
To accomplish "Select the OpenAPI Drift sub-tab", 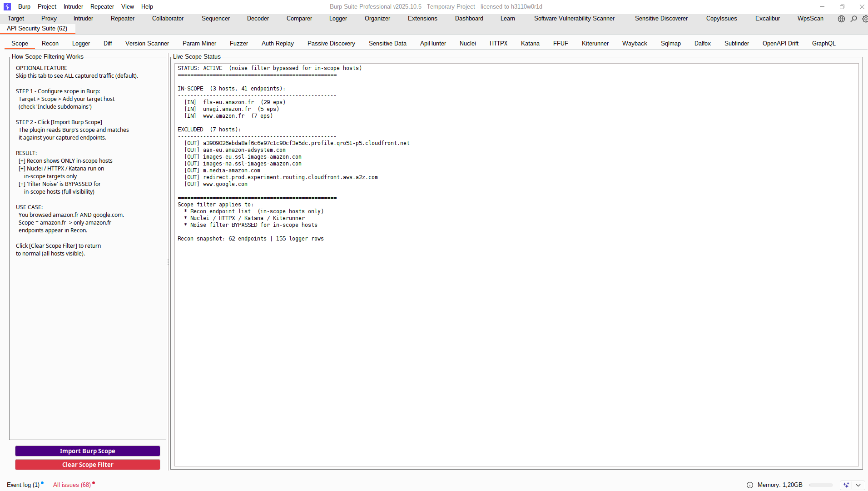I will pyautogui.click(x=780, y=44).
